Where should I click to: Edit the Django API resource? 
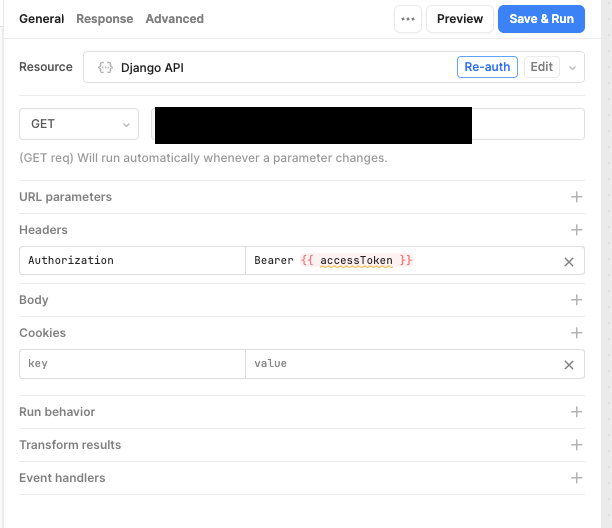point(541,67)
